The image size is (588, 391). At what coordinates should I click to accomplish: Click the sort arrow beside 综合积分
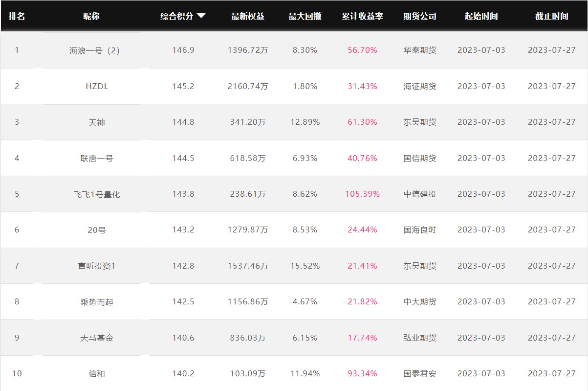pos(201,16)
